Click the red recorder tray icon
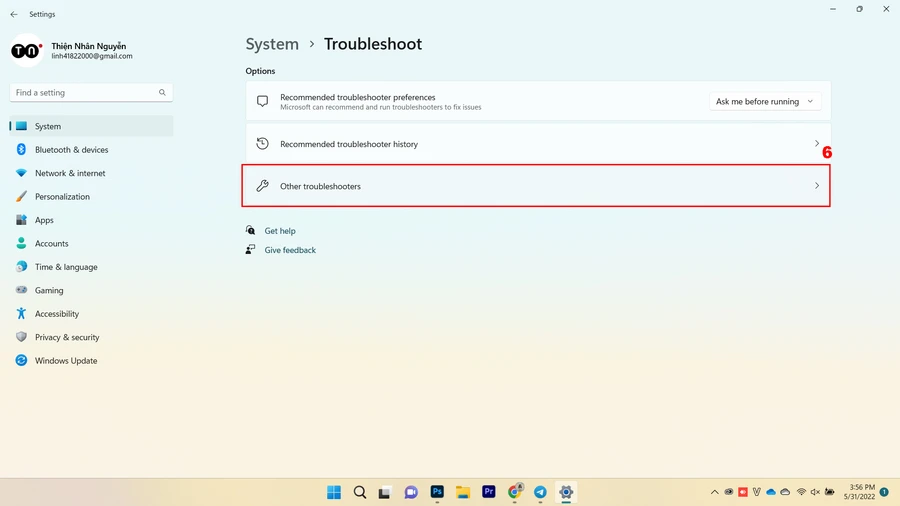 click(743, 492)
